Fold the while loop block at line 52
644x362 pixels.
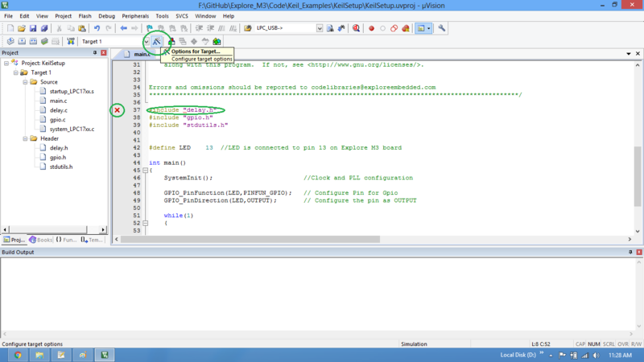tap(146, 223)
